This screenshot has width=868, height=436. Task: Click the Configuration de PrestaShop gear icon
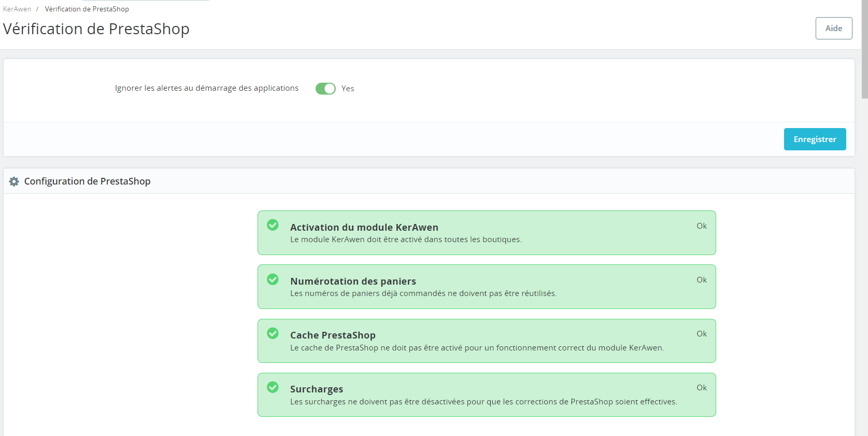(14, 181)
